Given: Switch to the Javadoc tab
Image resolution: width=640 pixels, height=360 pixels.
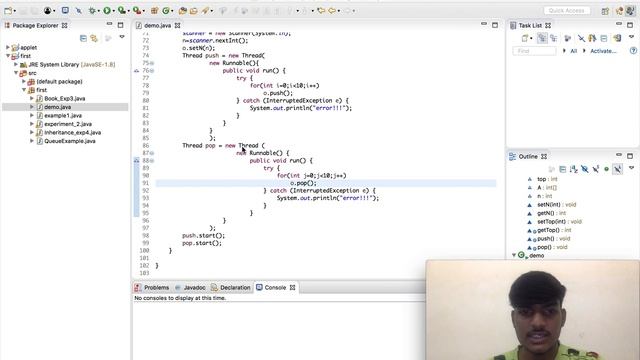Looking at the screenshot, I should (190, 287).
